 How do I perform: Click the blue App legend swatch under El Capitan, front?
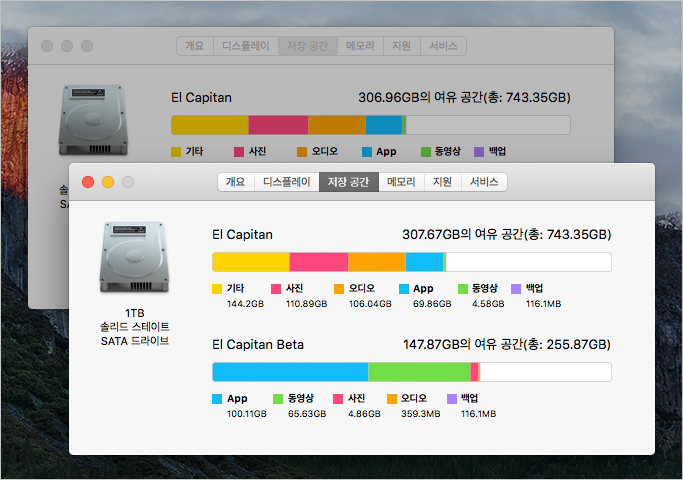pyautogui.click(x=404, y=289)
